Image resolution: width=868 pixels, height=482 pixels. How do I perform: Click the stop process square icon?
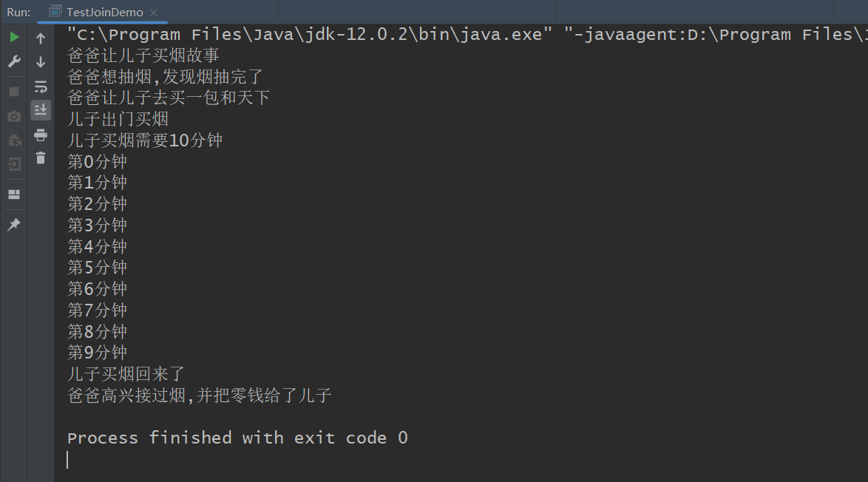click(14, 92)
